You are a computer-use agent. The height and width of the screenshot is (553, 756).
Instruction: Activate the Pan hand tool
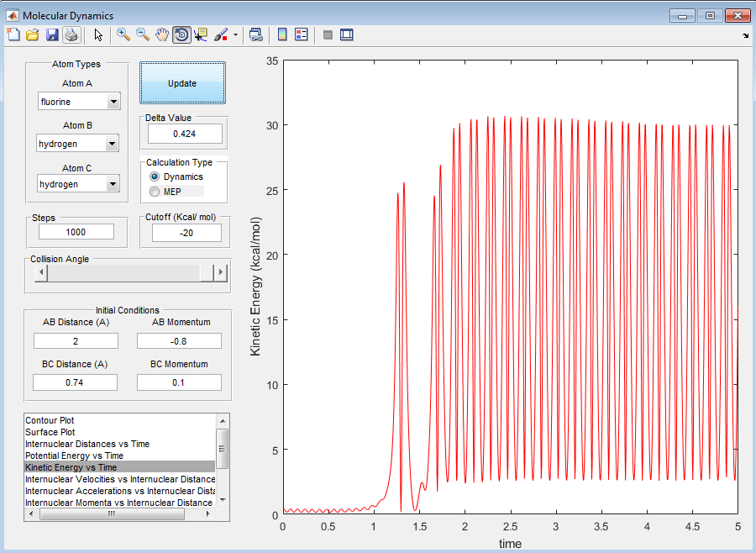(162, 34)
